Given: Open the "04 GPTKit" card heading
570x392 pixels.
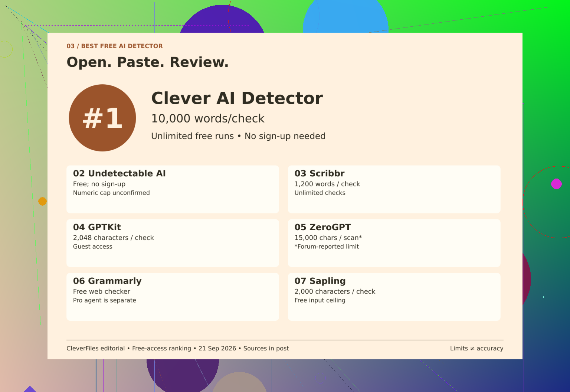Looking at the screenshot, I should tap(97, 227).
